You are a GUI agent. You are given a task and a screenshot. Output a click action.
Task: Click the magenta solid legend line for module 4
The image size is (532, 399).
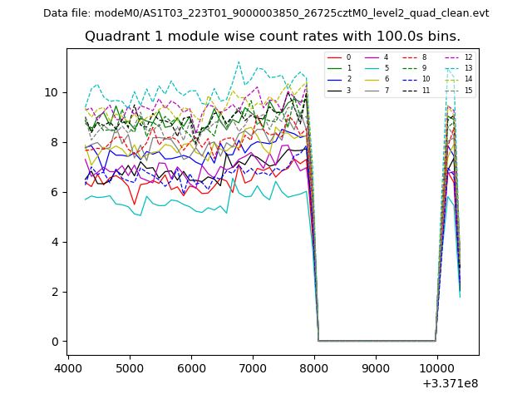tap(372, 57)
